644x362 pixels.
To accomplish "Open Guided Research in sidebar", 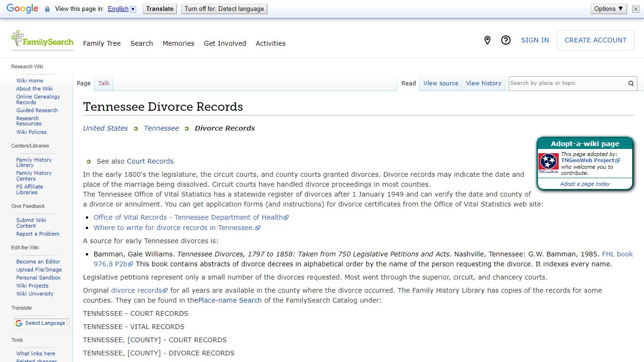I will pos(37,110).
